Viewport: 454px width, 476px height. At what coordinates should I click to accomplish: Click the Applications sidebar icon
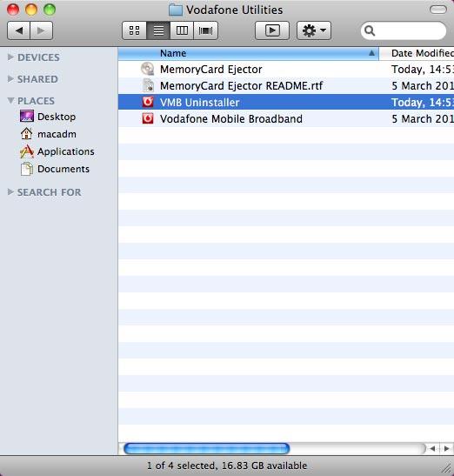pyautogui.click(x=27, y=151)
